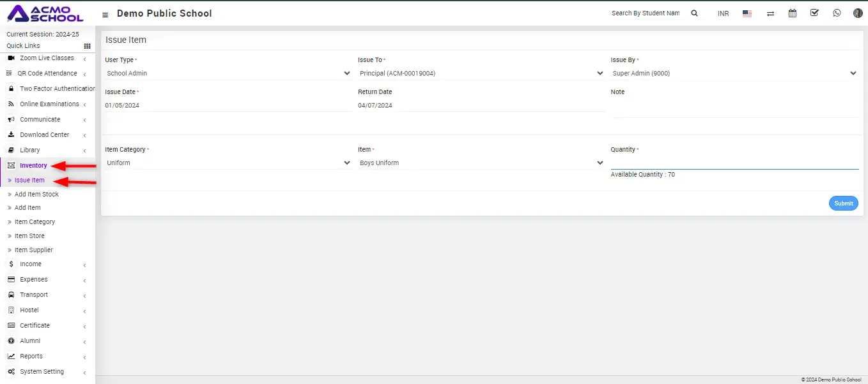
Task: Open the User Type dropdown
Action: 228,74
